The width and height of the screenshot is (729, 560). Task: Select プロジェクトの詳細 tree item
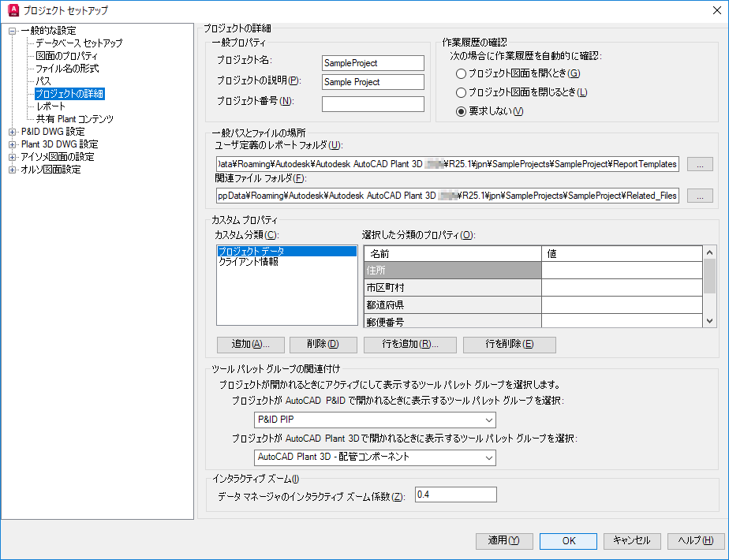click(69, 93)
